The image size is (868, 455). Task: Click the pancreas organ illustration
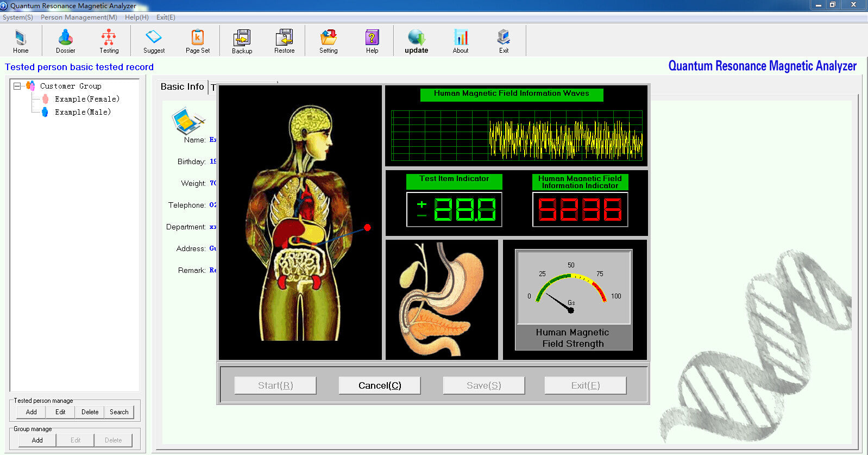[442, 300]
